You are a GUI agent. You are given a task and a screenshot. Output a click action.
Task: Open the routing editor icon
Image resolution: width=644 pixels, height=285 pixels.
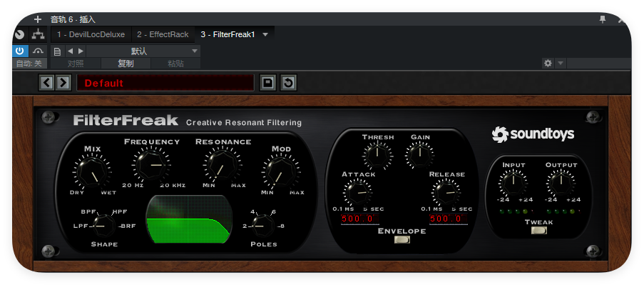(39, 34)
